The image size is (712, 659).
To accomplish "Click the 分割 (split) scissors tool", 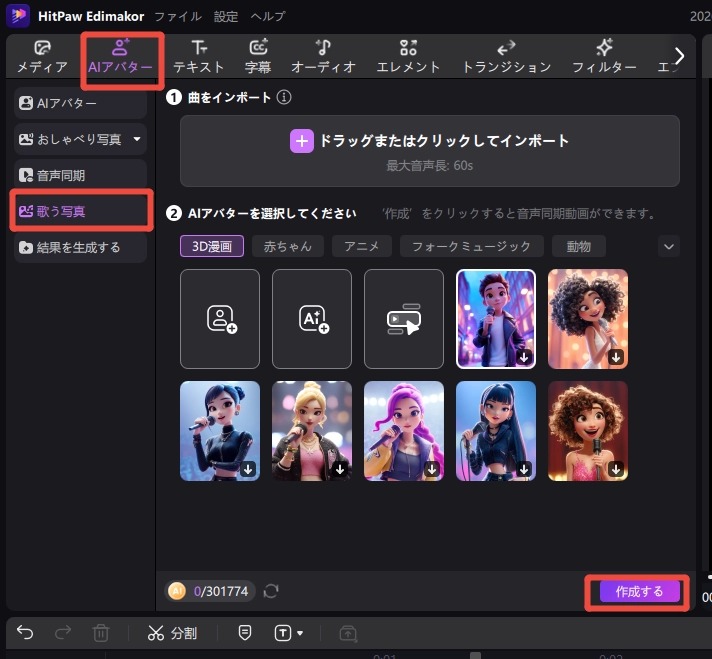I will (172, 632).
